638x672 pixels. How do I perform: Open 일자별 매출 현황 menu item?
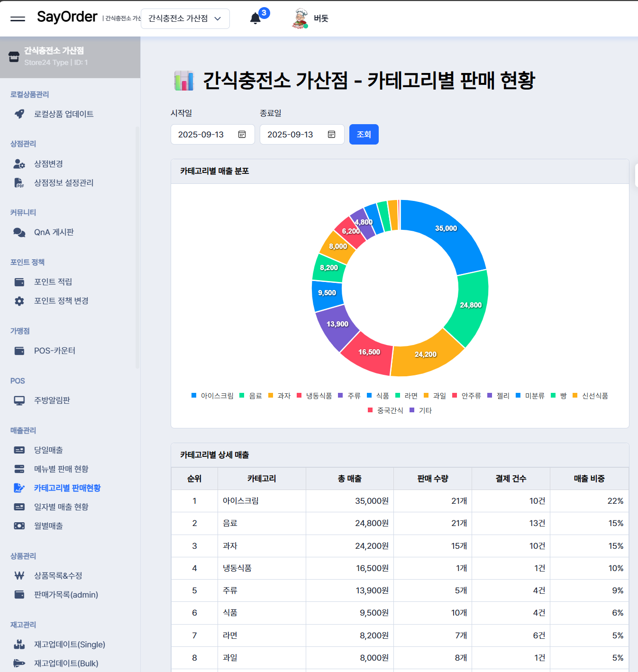(x=61, y=507)
